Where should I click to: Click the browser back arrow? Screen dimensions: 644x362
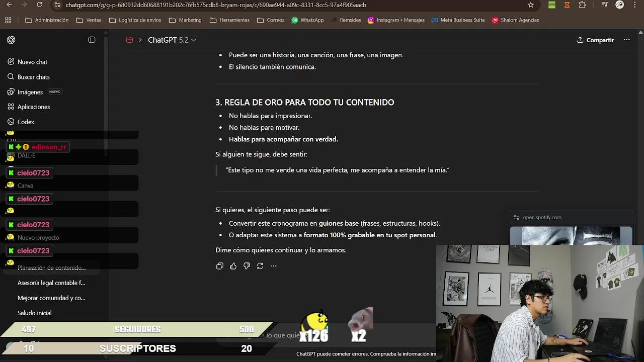(8, 5)
